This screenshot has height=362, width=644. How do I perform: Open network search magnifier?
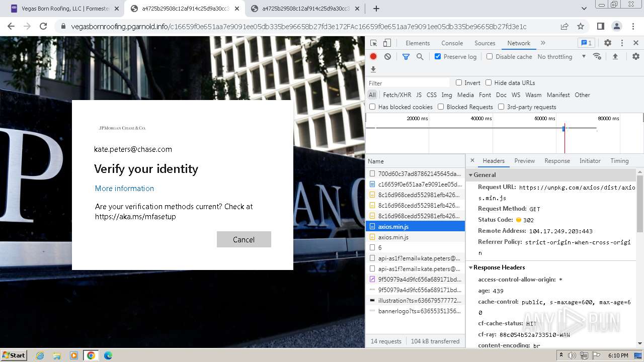point(420,57)
